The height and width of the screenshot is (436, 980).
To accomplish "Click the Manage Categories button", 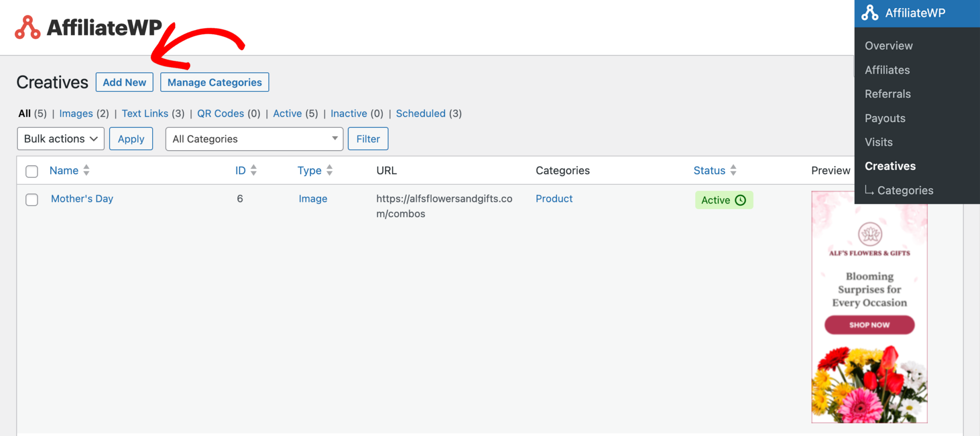I will (214, 82).
